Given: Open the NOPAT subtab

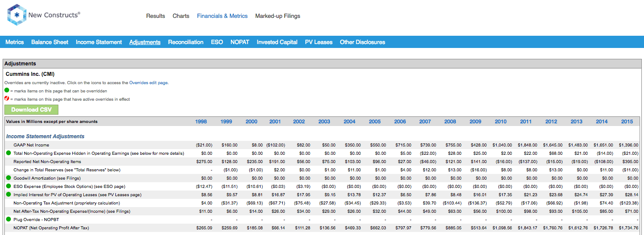Looking at the screenshot, I should pyautogui.click(x=240, y=42).
